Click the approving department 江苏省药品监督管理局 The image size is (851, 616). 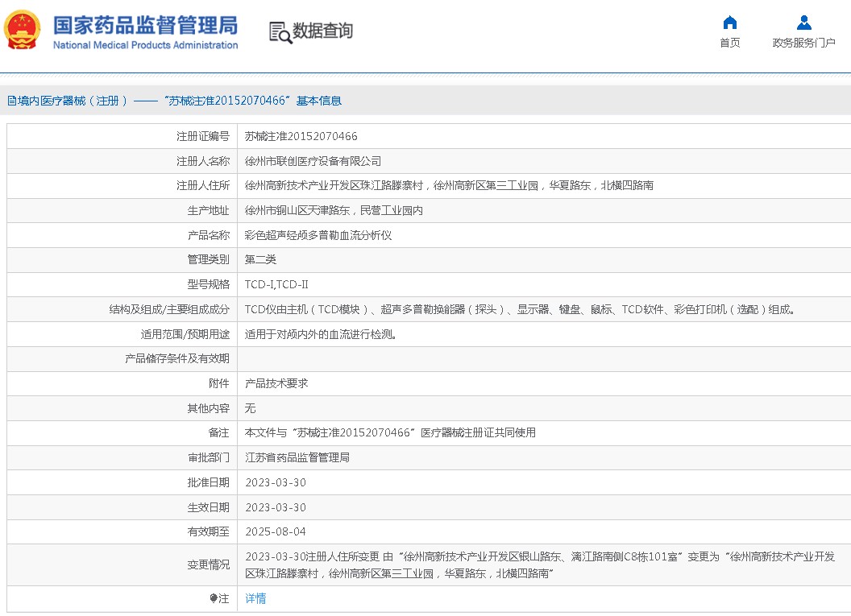coord(297,457)
